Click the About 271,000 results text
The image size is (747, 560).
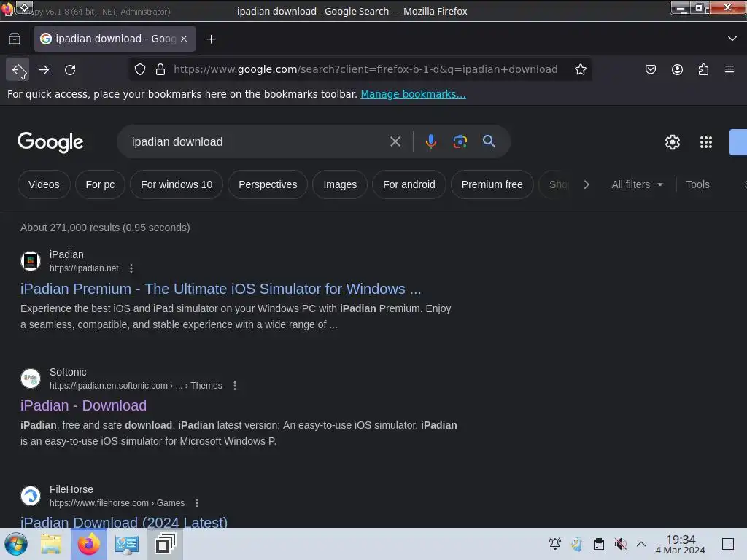click(x=105, y=227)
